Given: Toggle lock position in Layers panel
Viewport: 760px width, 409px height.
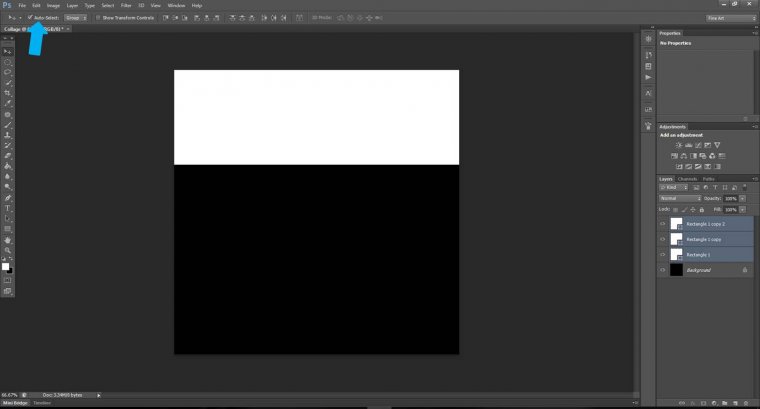Looking at the screenshot, I should click(693, 209).
